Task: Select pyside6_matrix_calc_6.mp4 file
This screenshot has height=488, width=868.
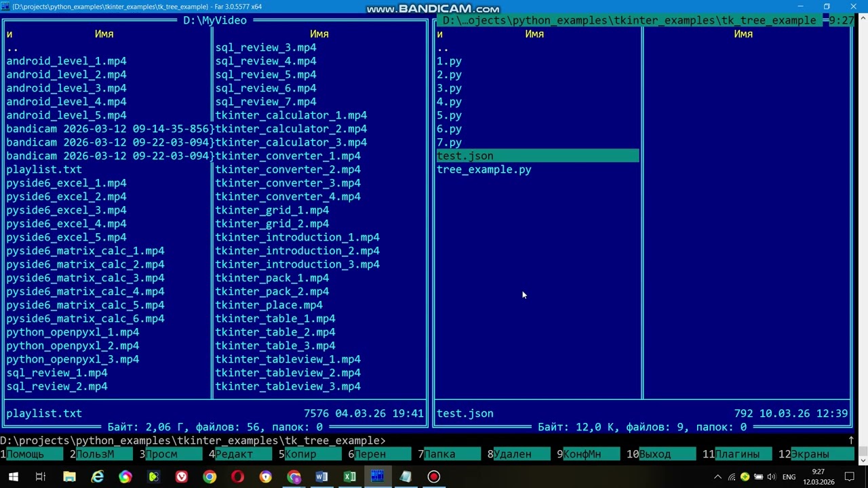Action: [85, 319]
